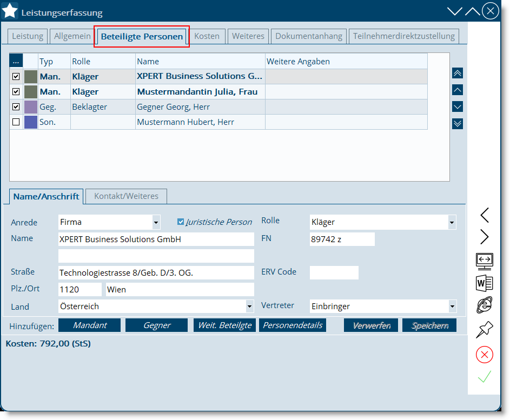Click the Straße input field
Viewport: 510px width, 420px height.
156,273
